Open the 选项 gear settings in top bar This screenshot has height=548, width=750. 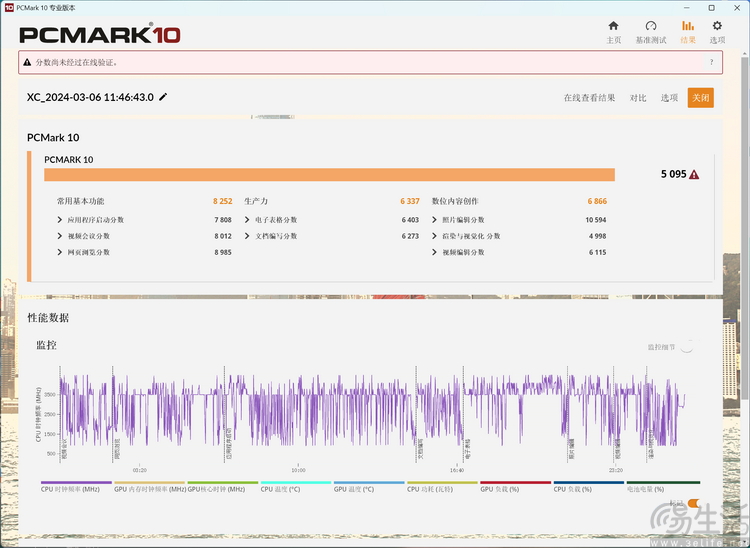click(717, 32)
